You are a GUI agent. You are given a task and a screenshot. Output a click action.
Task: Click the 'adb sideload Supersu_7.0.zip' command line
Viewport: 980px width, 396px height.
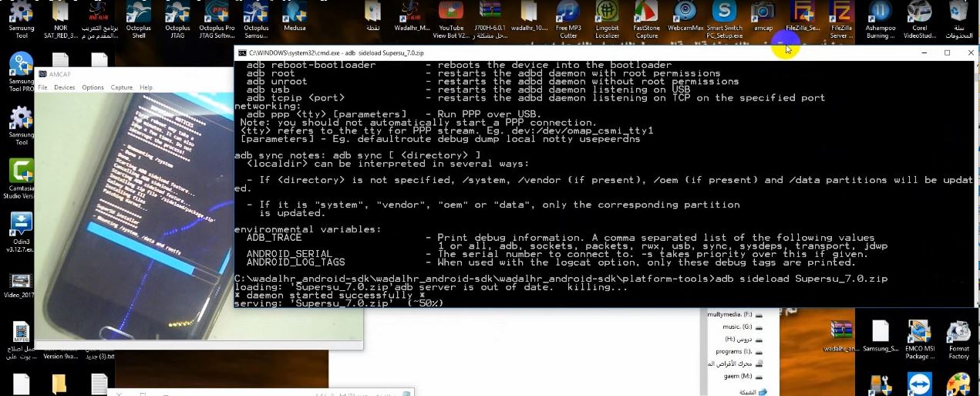(802, 279)
